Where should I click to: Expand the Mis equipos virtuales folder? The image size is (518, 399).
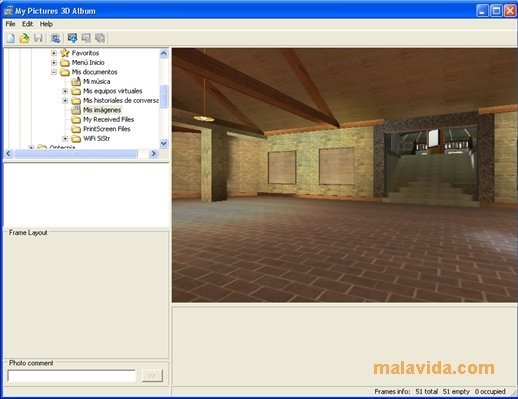click(x=65, y=91)
